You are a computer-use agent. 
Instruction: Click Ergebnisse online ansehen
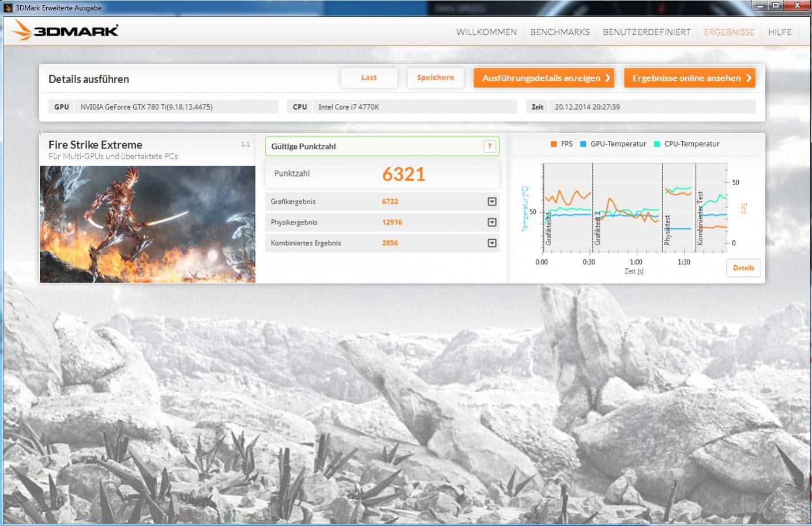tap(690, 78)
